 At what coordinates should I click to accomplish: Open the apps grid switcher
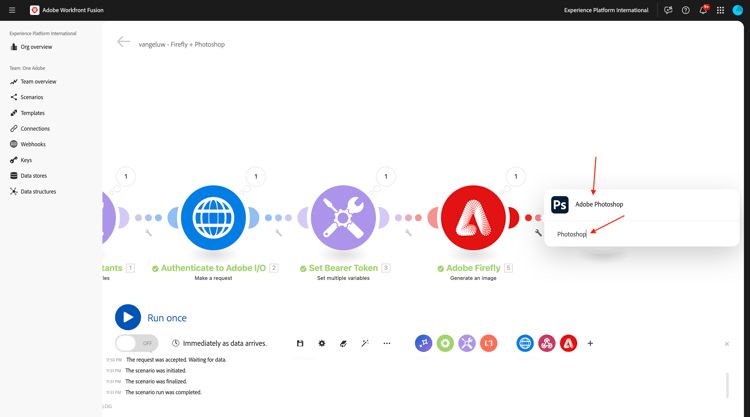pyautogui.click(x=720, y=10)
